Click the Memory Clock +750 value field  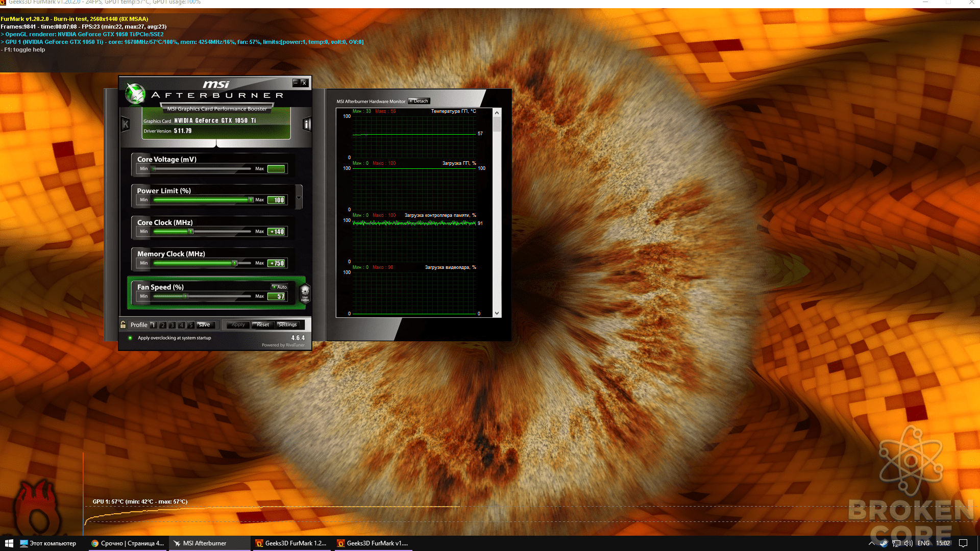click(277, 263)
